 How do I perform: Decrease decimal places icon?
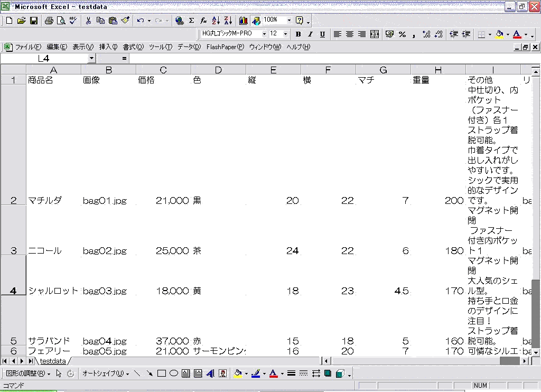439,34
